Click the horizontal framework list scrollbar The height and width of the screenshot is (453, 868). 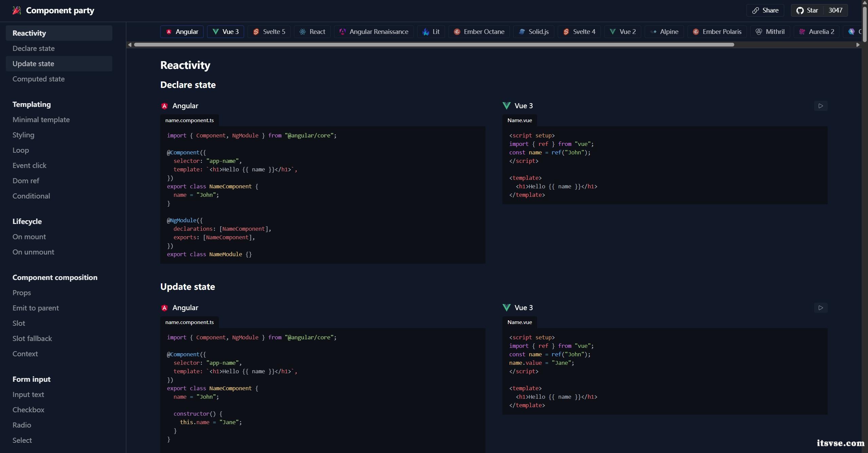click(434, 45)
